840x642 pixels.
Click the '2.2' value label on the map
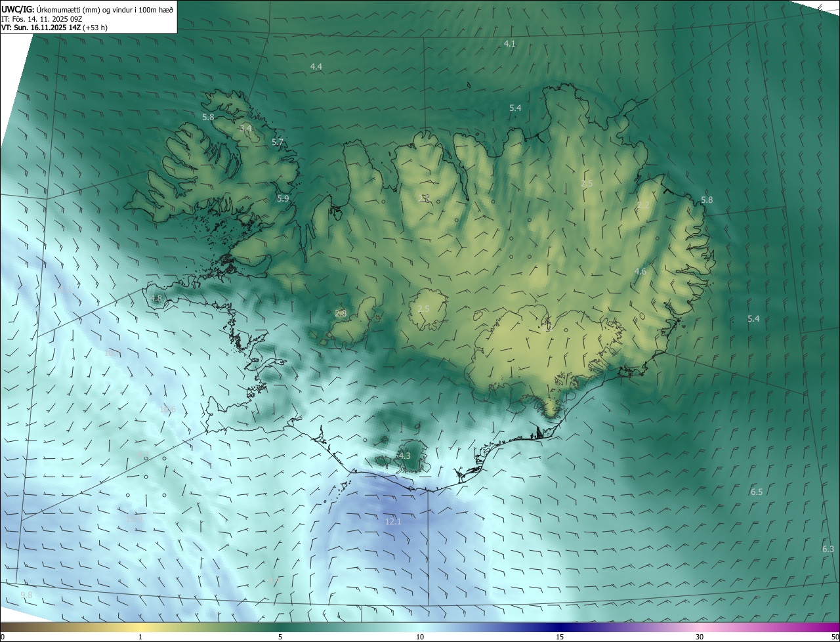pos(643,205)
